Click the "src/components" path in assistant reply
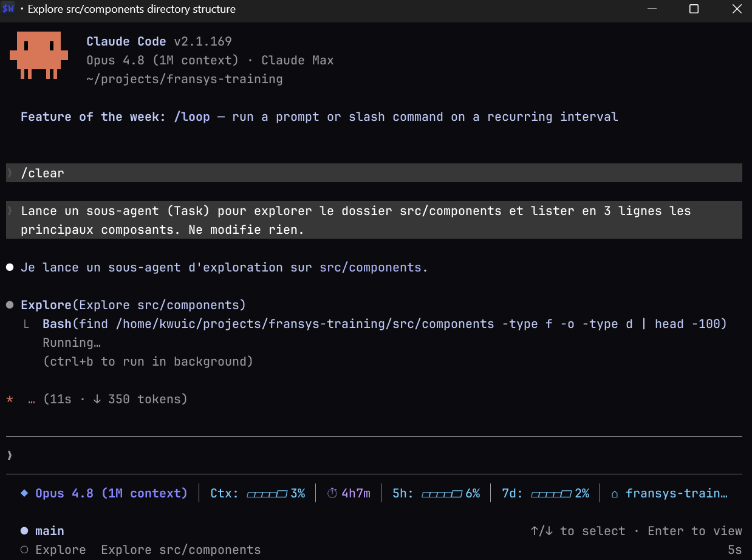 (371, 267)
